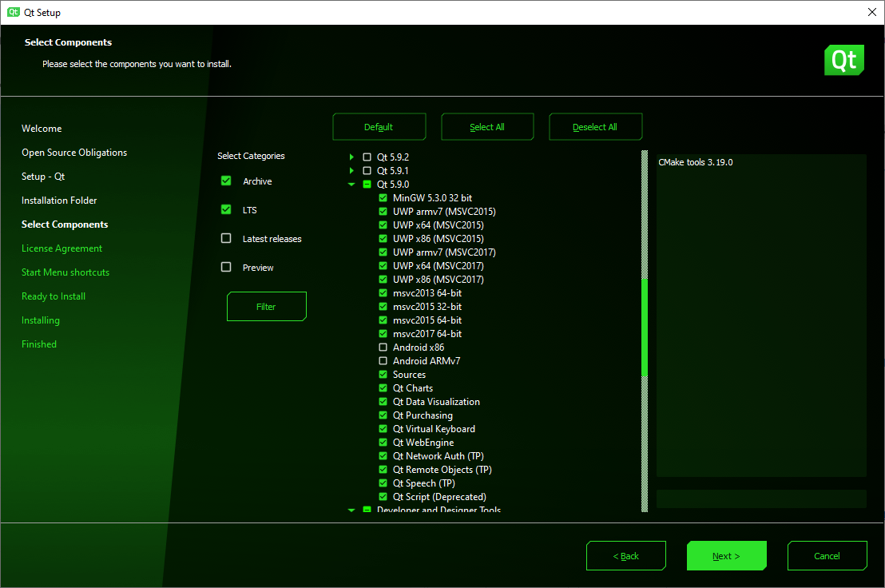The width and height of the screenshot is (885, 588).
Task: Proceed with the Next button
Action: 726,556
